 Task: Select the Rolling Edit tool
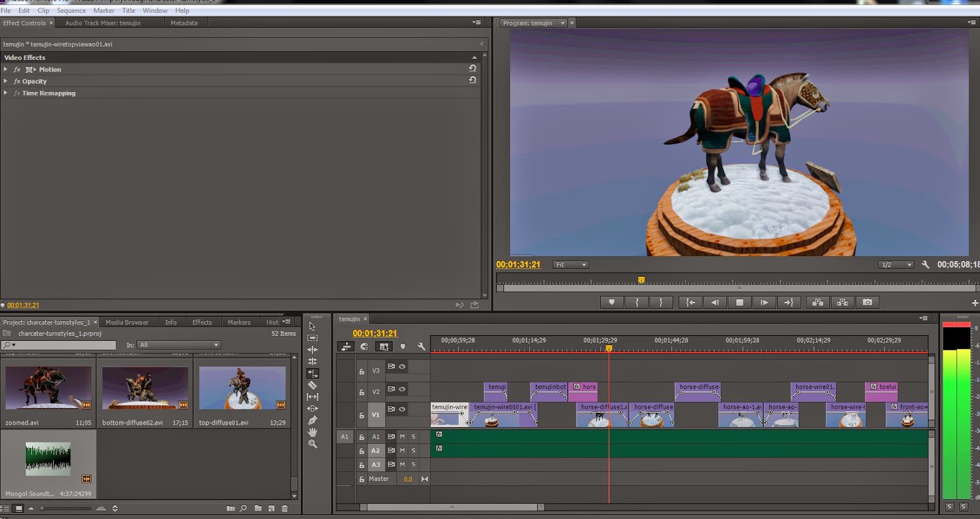pos(312,361)
